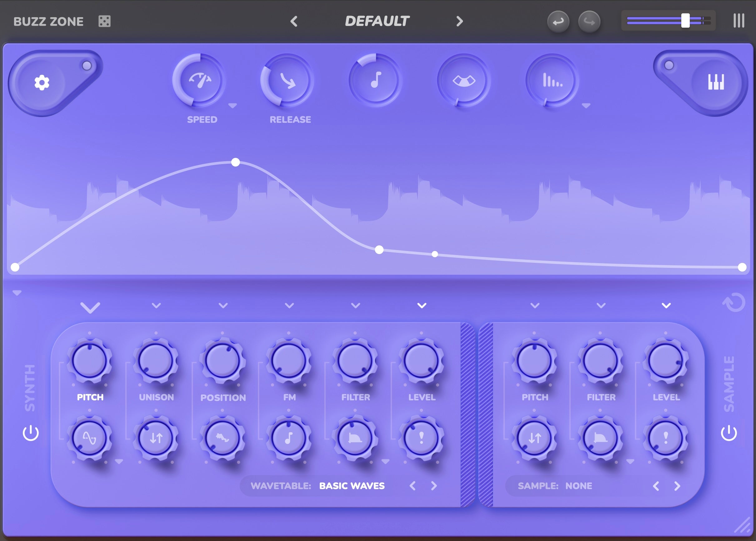Click the stereo width knob icon
The width and height of the screenshot is (756, 541).
[x=464, y=81]
